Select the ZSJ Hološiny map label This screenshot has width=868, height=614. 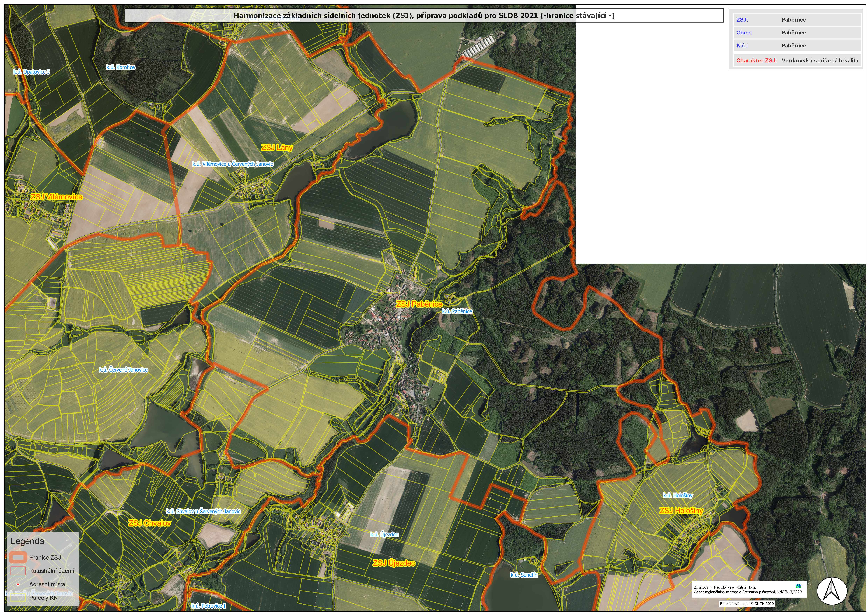click(681, 511)
